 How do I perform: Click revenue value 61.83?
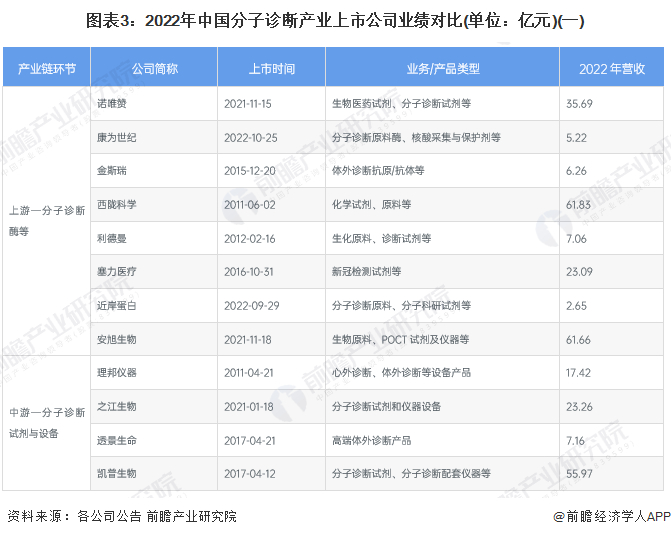[x=578, y=205]
